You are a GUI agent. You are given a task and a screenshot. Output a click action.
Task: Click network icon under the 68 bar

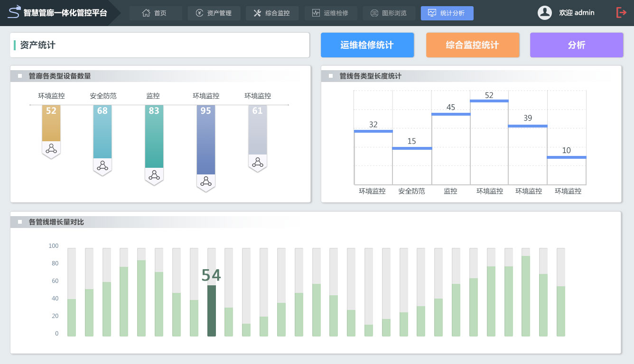tap(103, 166)
